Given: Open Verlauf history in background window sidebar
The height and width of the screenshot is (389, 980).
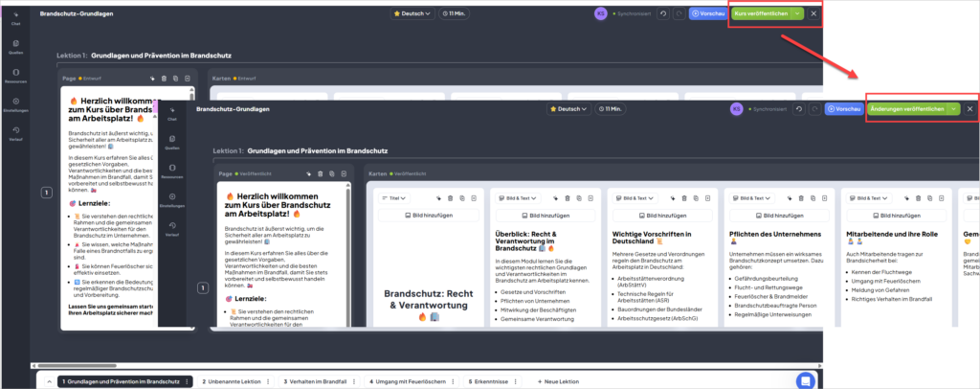Looking at the screenshot, I should click(15, 132).
